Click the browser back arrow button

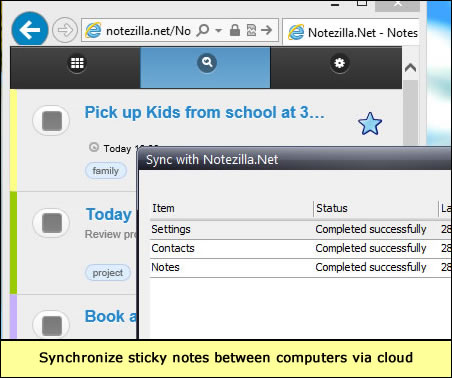click(x=30, y=29)
